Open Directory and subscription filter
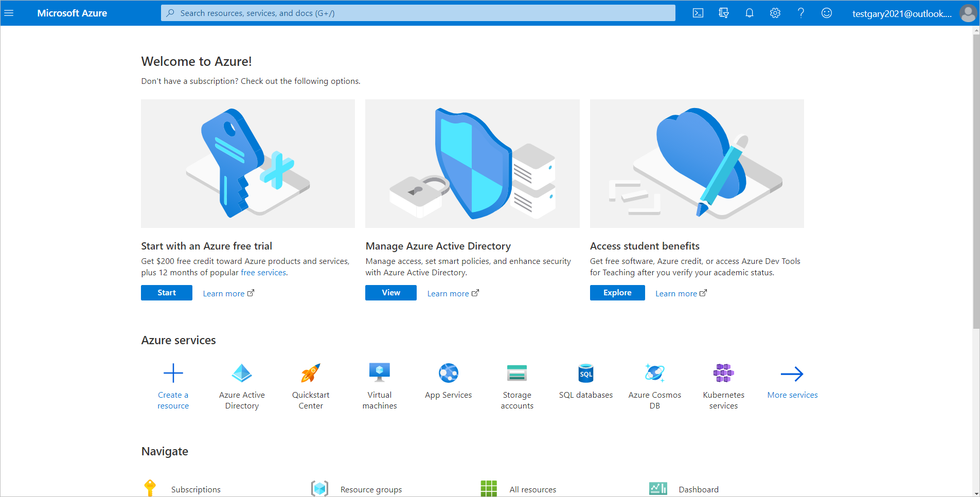 tap(723, 13)
